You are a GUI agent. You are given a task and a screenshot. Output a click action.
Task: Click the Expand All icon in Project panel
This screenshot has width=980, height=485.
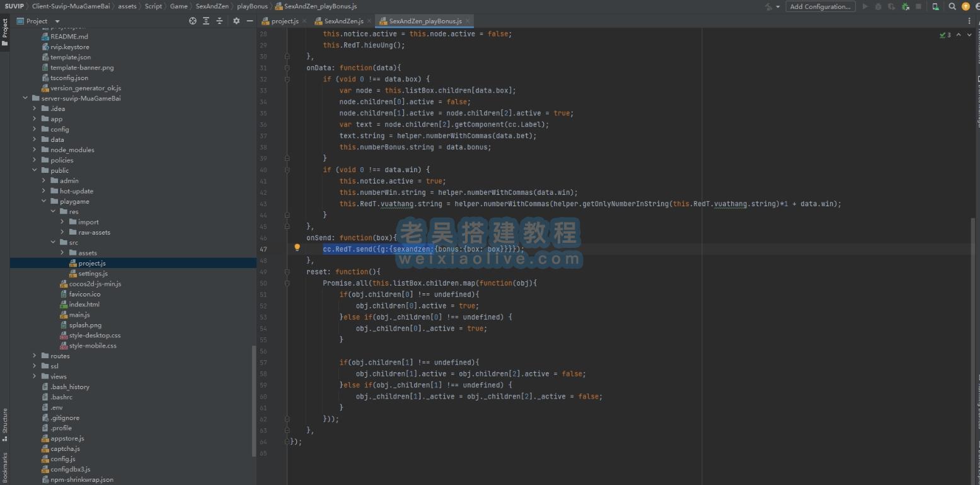click(206, 21)
